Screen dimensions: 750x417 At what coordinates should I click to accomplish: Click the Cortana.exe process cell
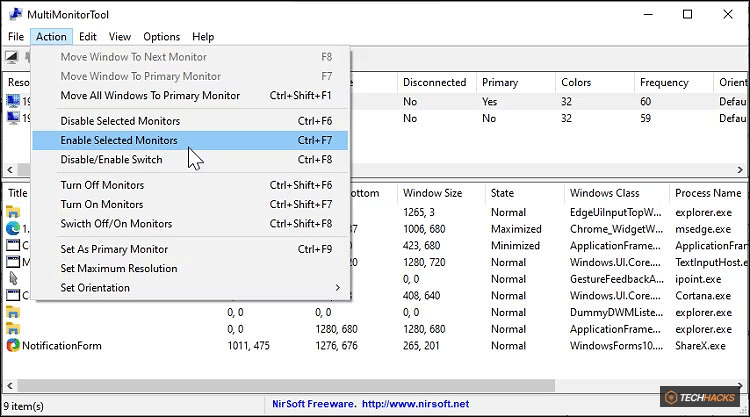703,296
